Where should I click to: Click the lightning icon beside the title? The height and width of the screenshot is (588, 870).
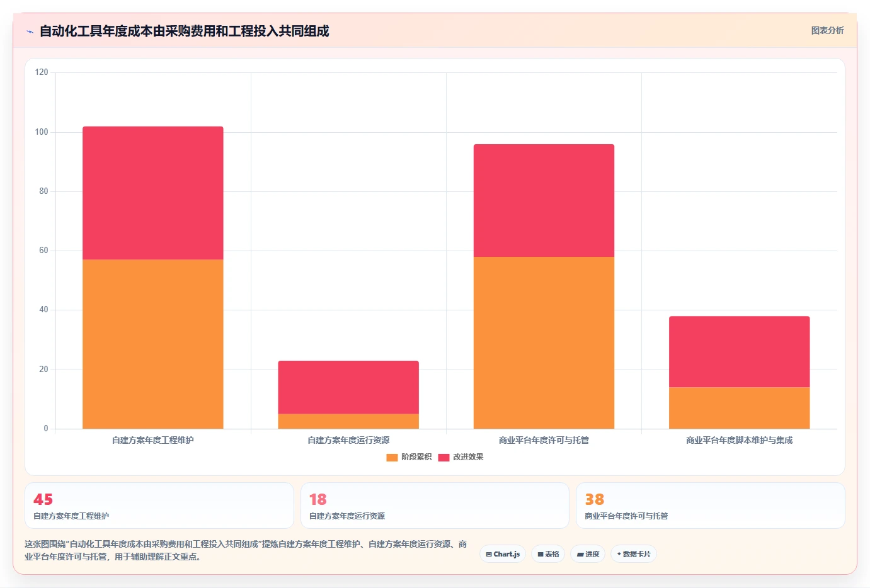click(x=30, y=31)
